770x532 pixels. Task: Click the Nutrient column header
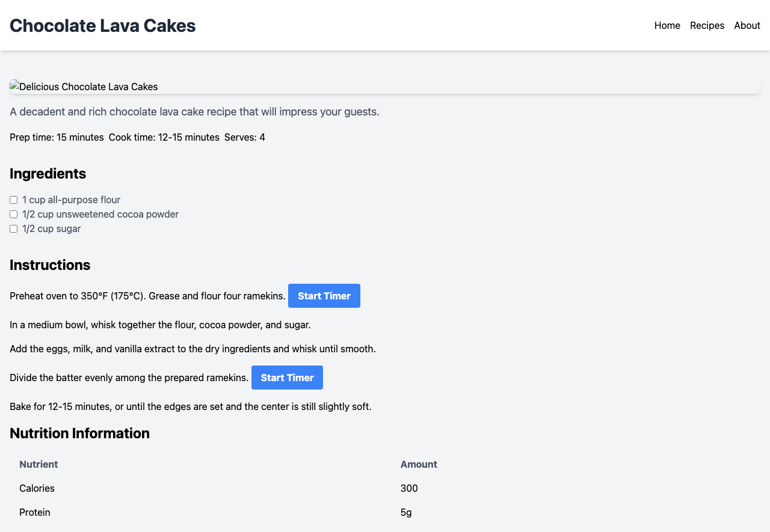tap(38, 464)
